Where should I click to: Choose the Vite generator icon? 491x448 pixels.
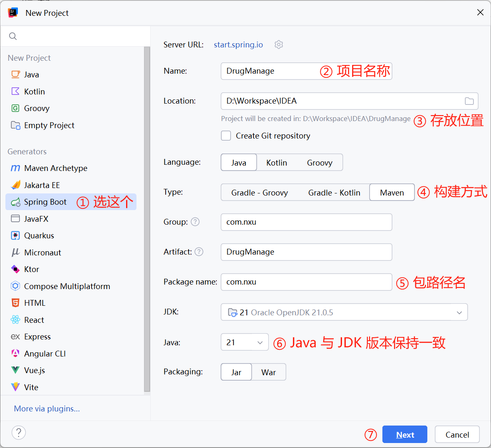click(15, 387)
